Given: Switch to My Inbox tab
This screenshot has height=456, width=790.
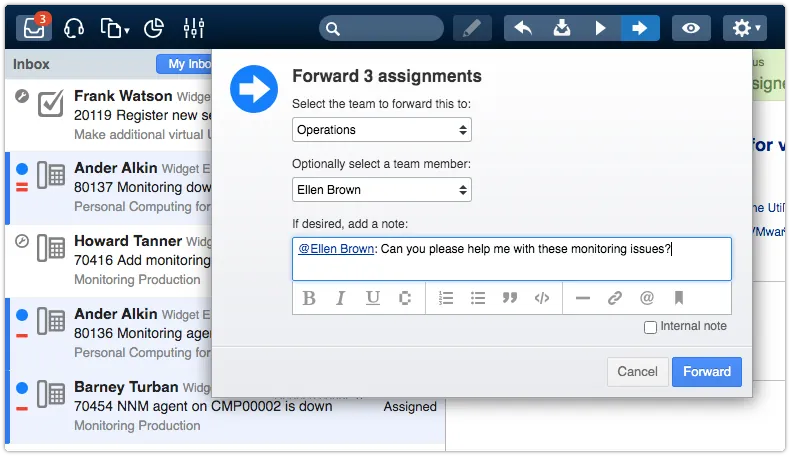Looking at the screenshot, I should (184, 64).
